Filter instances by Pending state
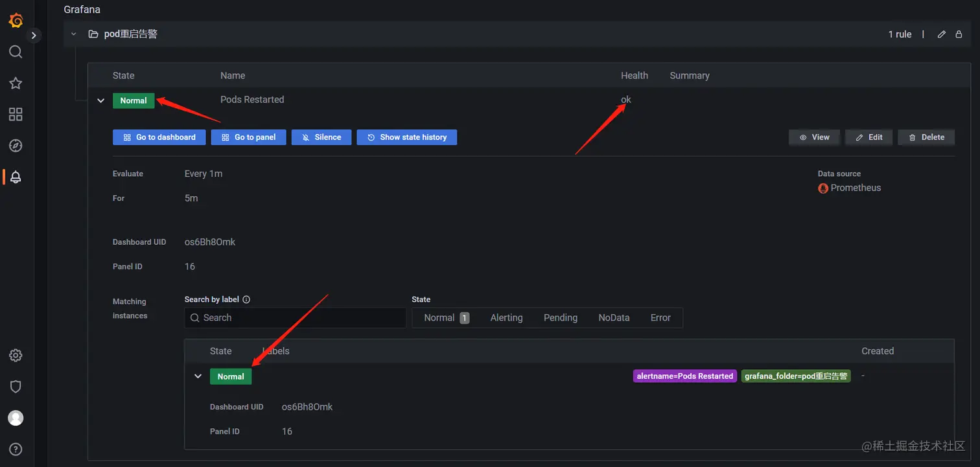 point(561,318)
